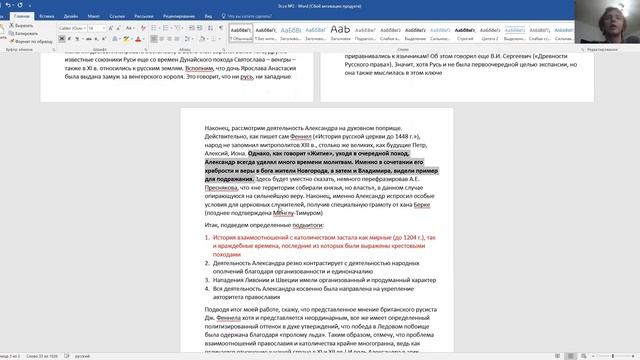640x360 pixels.
Task: Decrease font size with shrink icon
Action: click(x=118, y=28)
